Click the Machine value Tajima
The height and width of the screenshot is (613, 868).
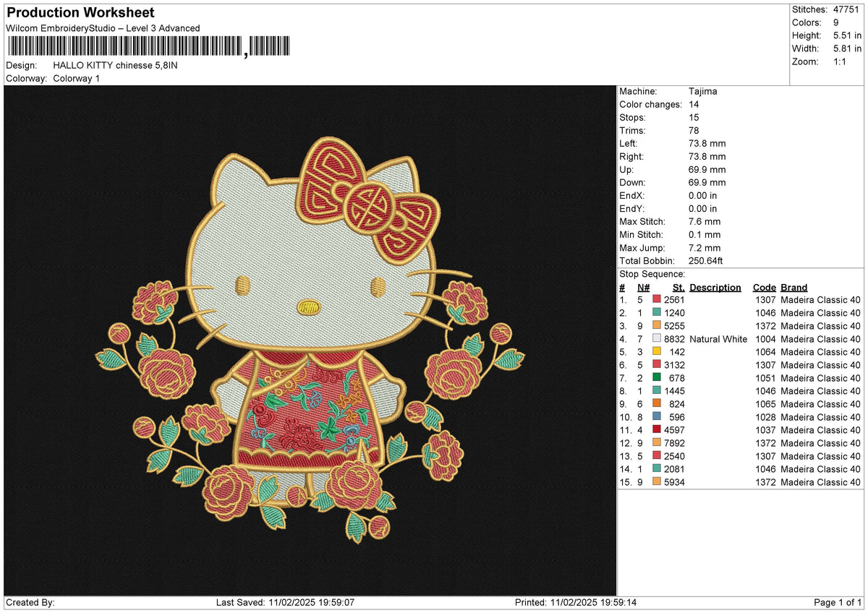point(703,92)
